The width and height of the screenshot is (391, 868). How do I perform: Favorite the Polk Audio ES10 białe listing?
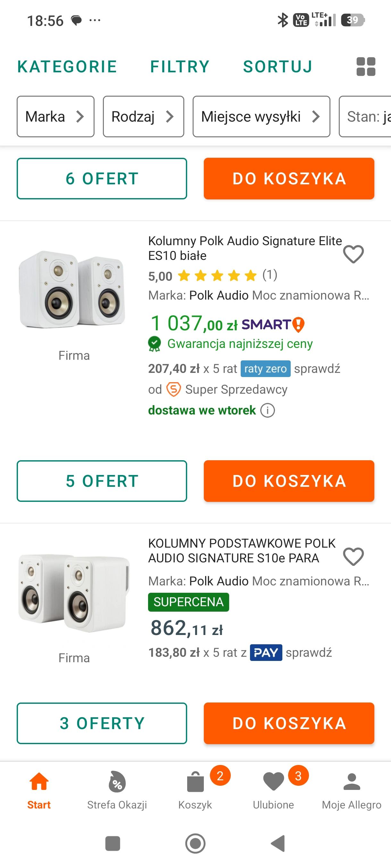coord(353,254)
